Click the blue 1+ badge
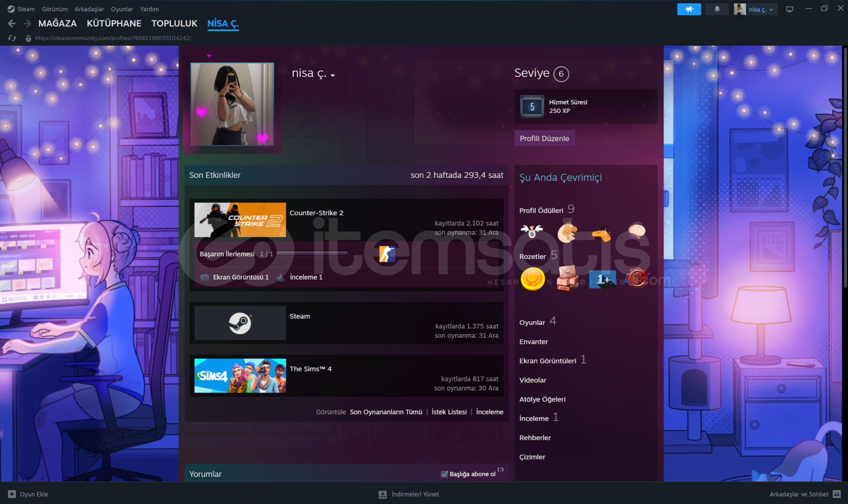The width and height of the screenshot is (848, 504). [x=602, y=279]
